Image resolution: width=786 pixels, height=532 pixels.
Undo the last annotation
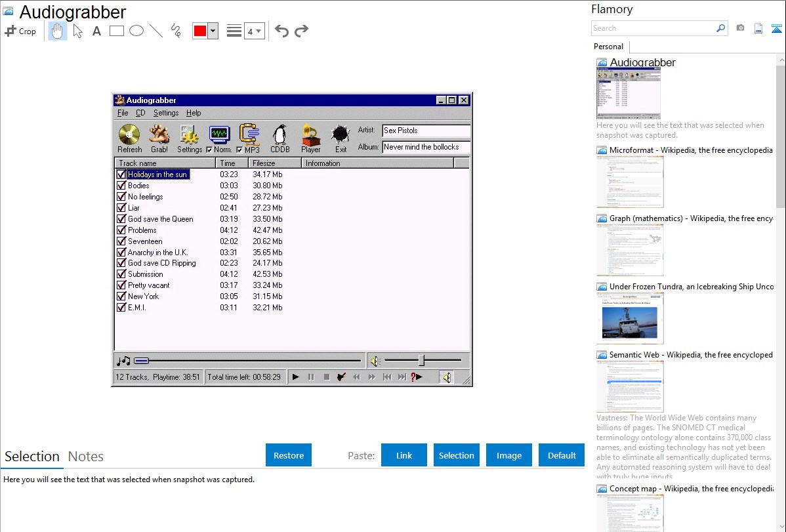pos(281,31)
